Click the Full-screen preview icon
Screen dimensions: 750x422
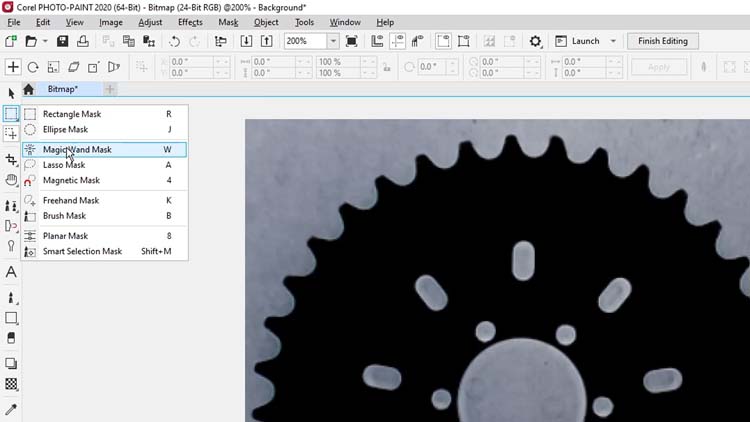tap(352, 41)
